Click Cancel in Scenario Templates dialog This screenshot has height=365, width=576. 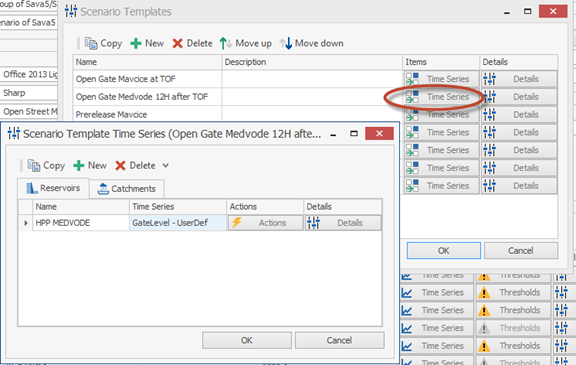521,250
